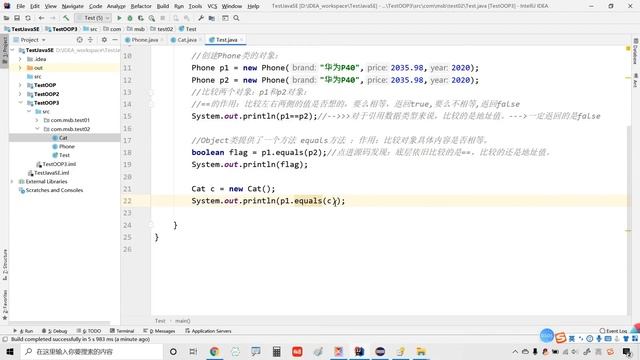Click the Profile run toolbar icon
This screenshot has width=640, height=360.
point(151,18)
